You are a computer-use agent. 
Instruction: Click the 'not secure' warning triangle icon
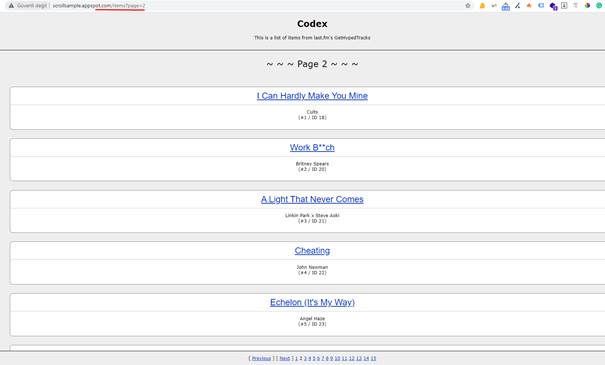tap(11, 6)
